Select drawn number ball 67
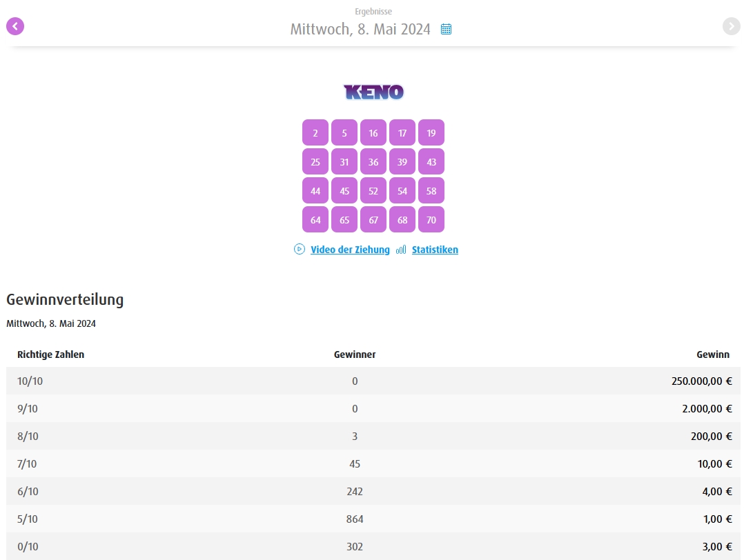Screen dimensions: 744x560 373,219
